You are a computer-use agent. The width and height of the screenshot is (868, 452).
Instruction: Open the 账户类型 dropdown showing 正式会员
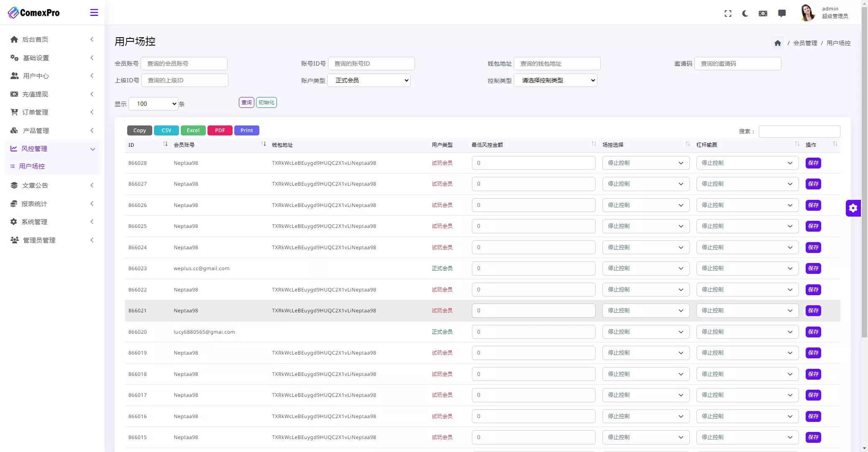369,80
